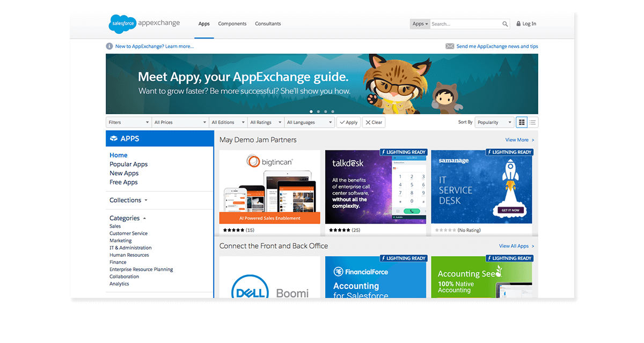Screen dimensions: 644x343
Task: Click View All Apps link
Action: click(x=516, y=246)
